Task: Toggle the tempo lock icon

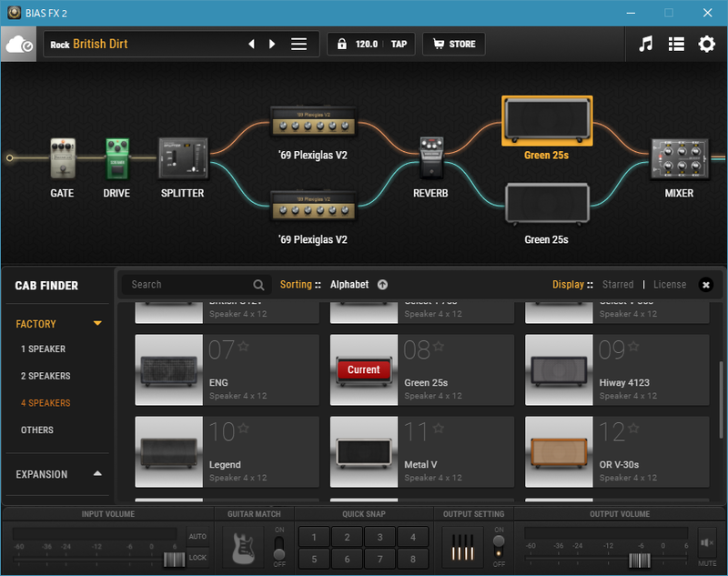Action: (342, 44)
